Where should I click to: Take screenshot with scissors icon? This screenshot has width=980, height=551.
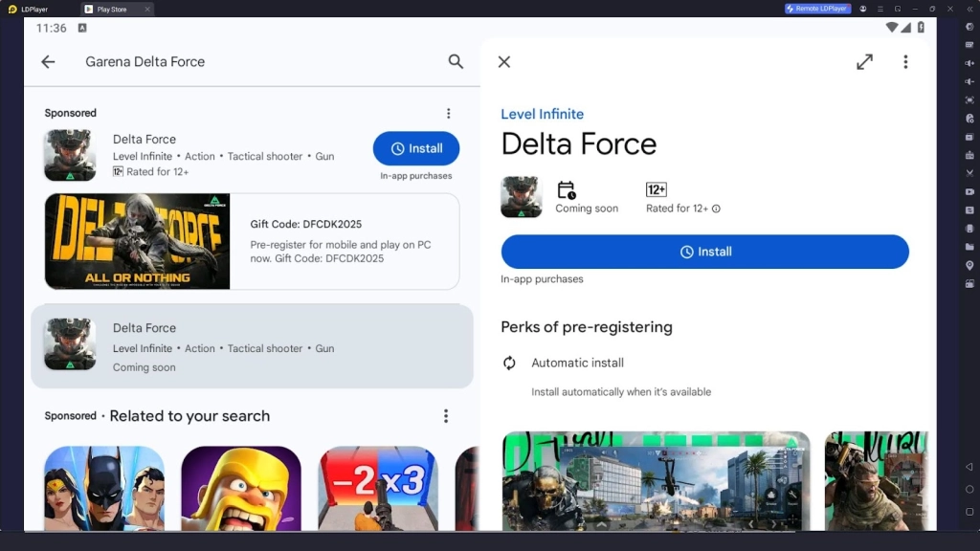click(969, 173)
